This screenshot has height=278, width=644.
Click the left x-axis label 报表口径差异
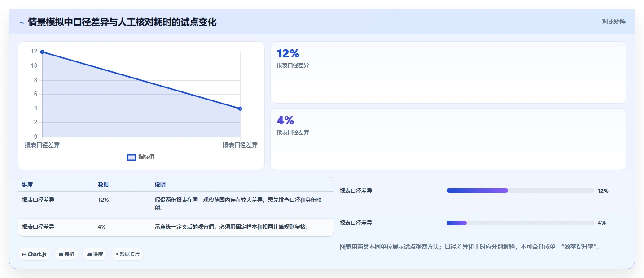click(x=42, y=145)
